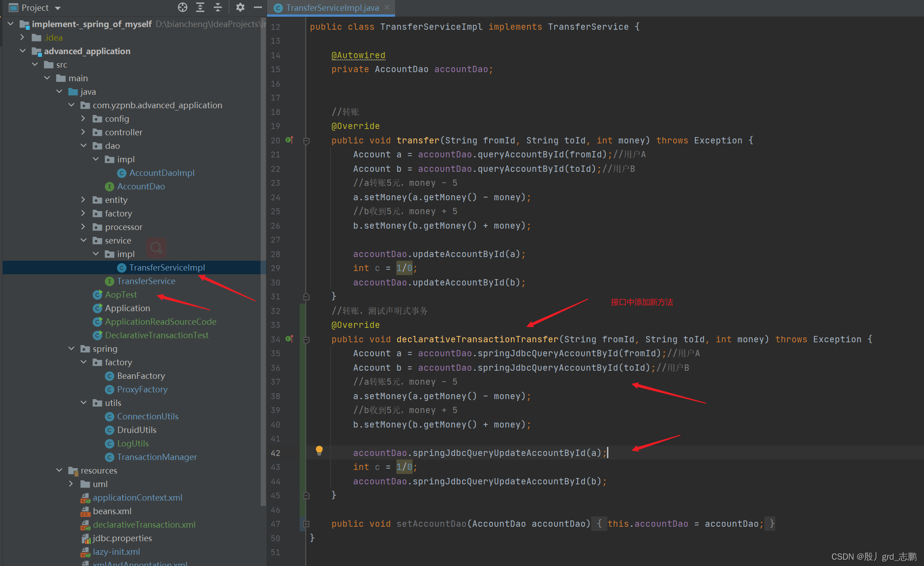Hide the Project tool window

(257, 7)
